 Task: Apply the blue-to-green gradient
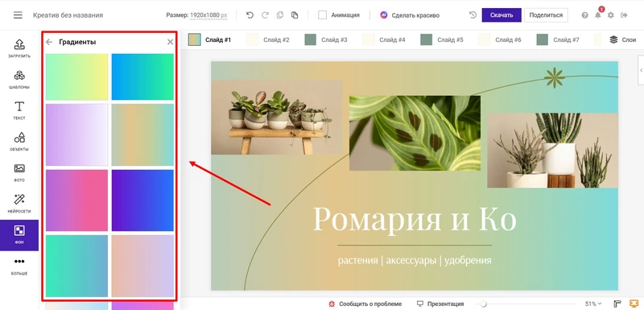142,76
